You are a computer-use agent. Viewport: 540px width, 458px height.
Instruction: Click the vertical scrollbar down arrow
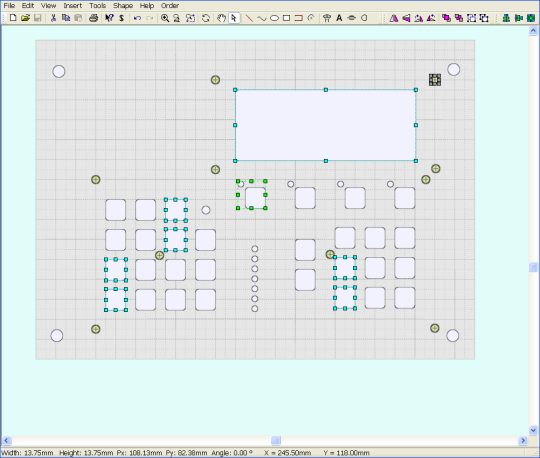click(533, 430)
